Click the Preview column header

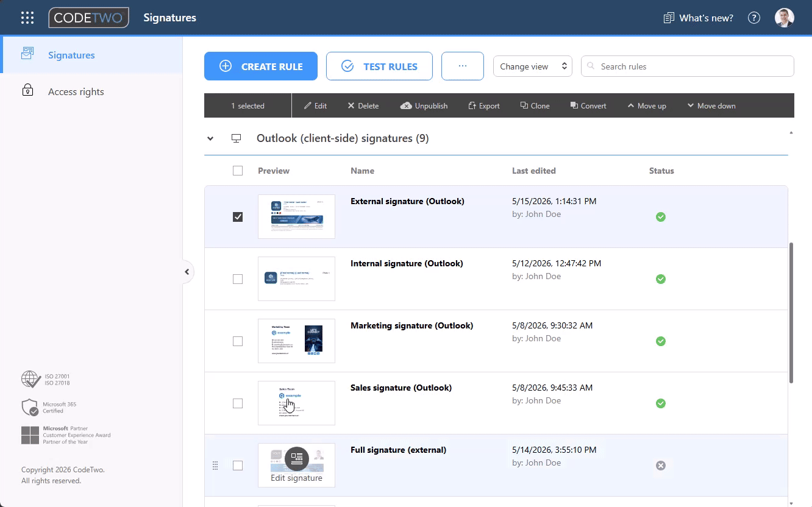tap(274, 171)
